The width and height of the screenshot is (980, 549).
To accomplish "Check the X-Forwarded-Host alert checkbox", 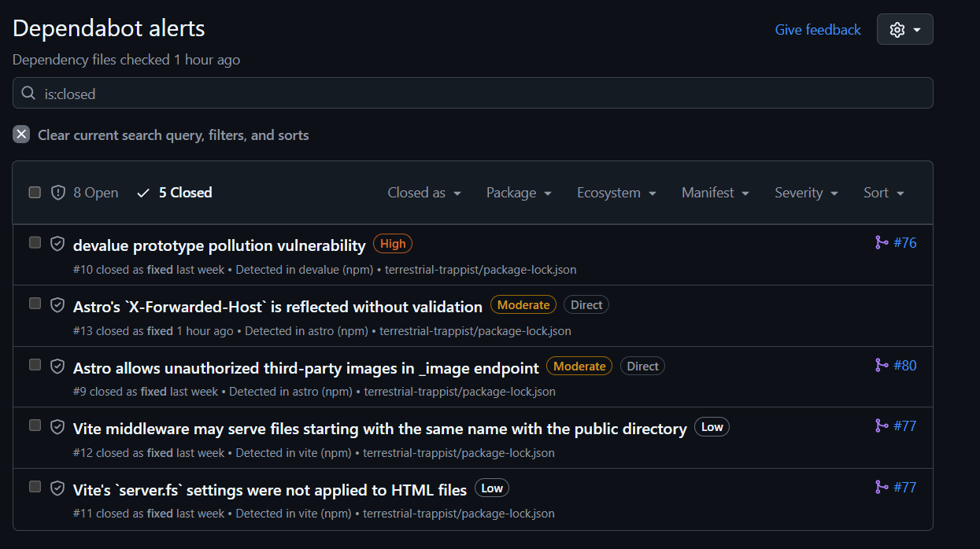I will pos(35,304).
